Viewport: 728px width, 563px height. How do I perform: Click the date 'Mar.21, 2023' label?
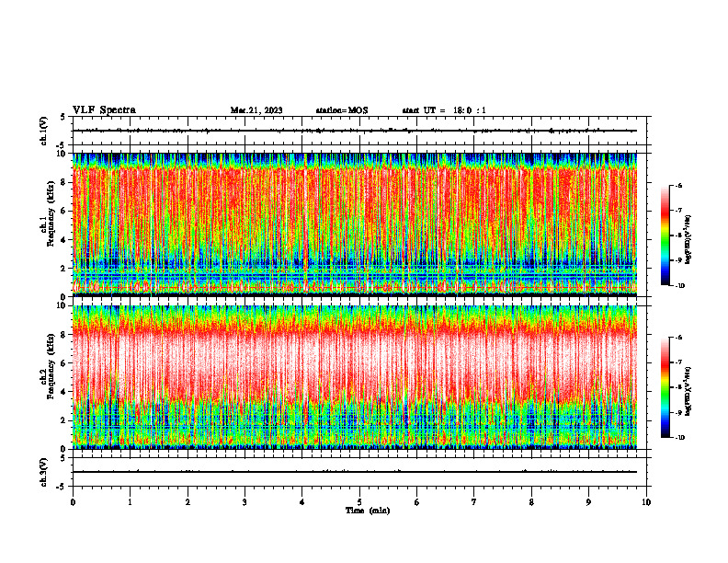click(x=256, y=110)
